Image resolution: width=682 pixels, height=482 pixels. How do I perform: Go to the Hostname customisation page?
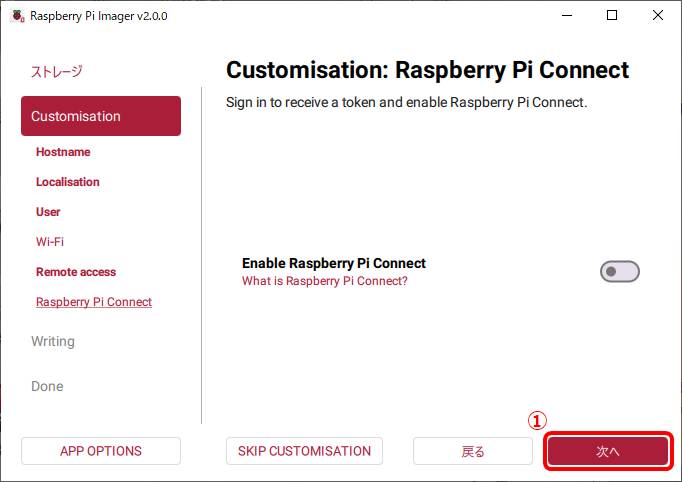[63, 152]
